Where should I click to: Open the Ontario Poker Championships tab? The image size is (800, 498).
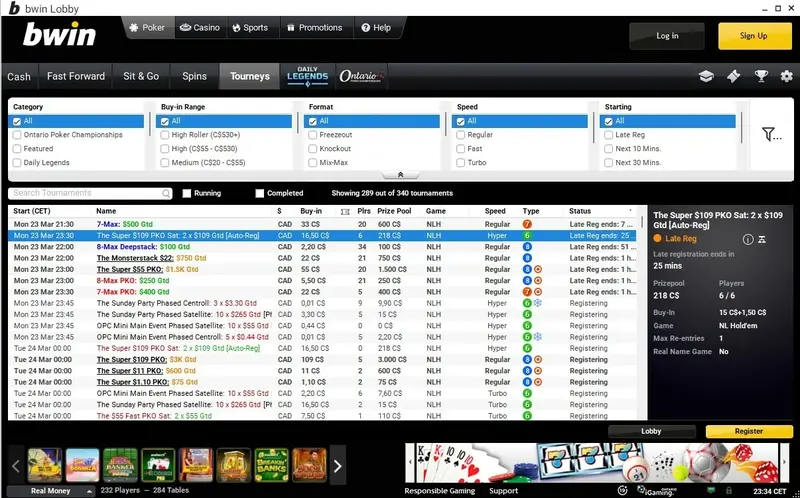[361, 77]
